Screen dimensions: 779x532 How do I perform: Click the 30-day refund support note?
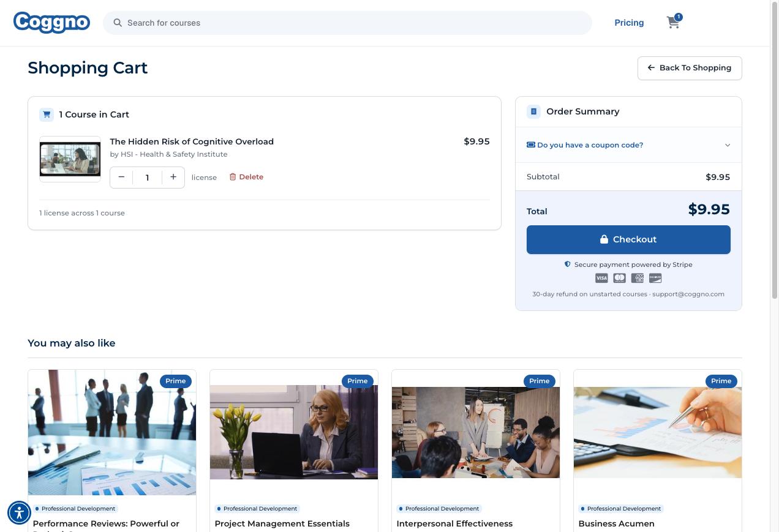point(628,294)
